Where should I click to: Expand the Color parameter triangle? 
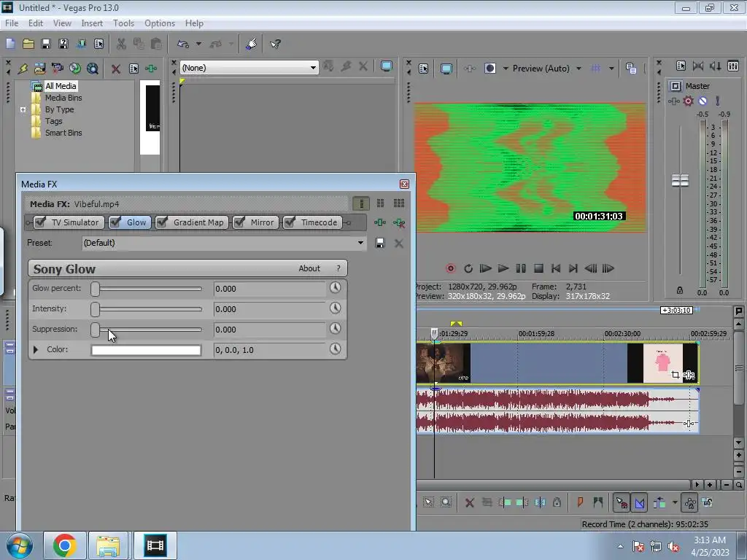coord(36,349)
